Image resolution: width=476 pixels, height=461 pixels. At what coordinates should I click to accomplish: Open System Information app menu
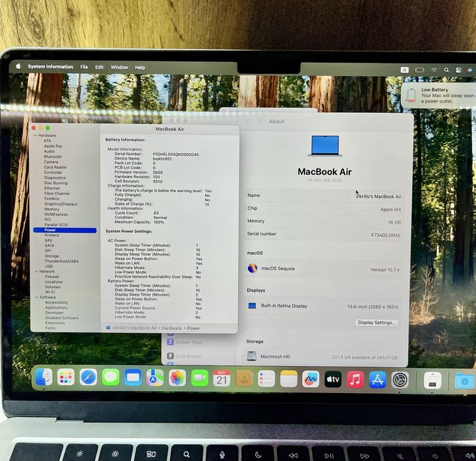[x=50, y=67]
